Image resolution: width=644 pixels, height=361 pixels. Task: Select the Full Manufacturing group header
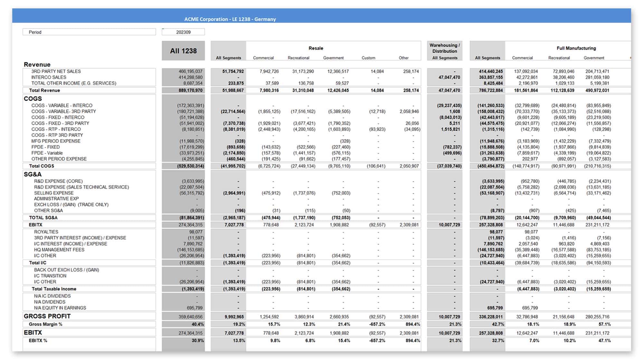tap(576, 48)
